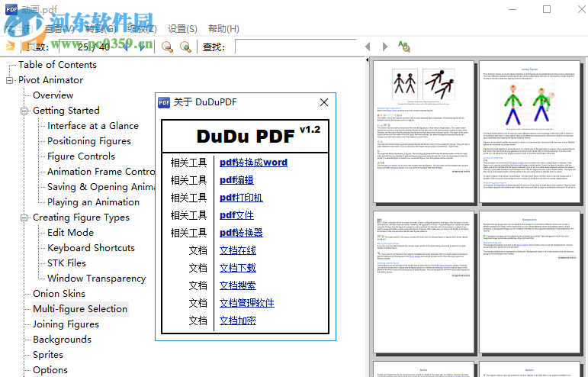Select Keyboard Shortcuts bookmark
The height and width of the screenshot is (377, 588).
point(91,248)
